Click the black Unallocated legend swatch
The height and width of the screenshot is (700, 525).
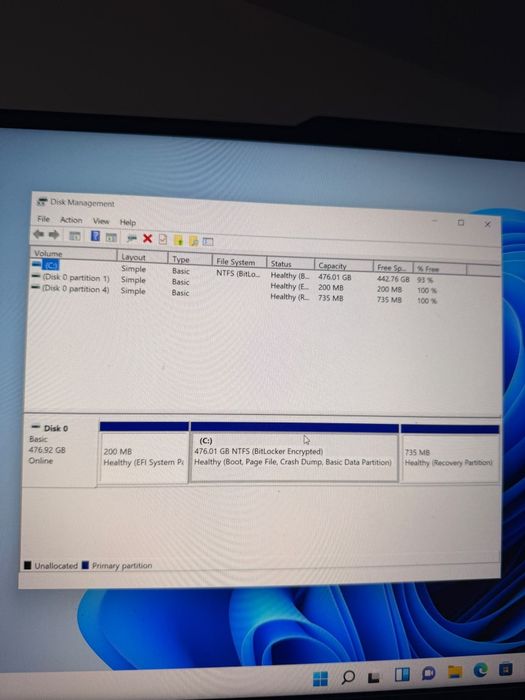click(28, 565)
